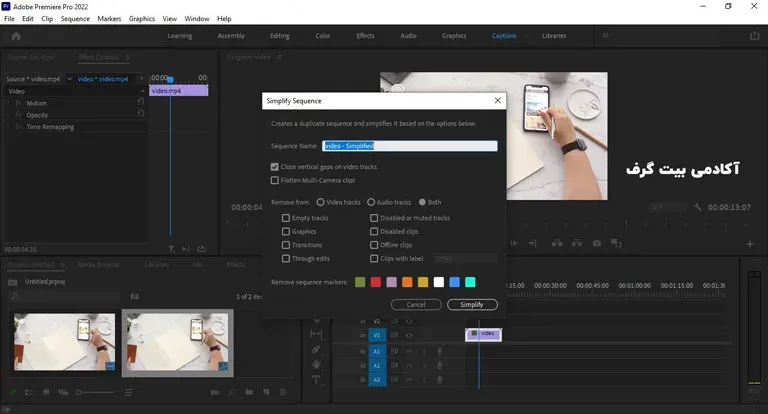Expand the Opacity effect properties

[x=8, y=115]
